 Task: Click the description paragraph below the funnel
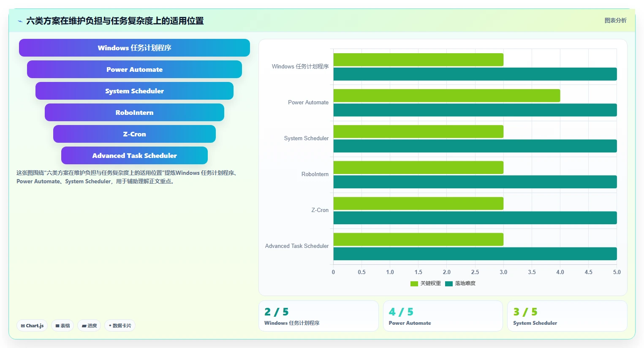coord(128,177)
